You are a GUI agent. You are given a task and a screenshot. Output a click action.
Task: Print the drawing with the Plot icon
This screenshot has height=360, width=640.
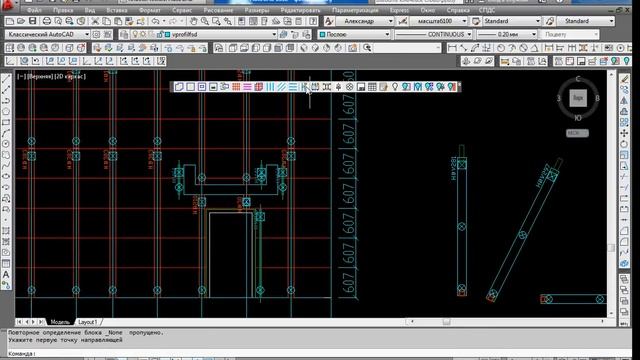(47, 21)
